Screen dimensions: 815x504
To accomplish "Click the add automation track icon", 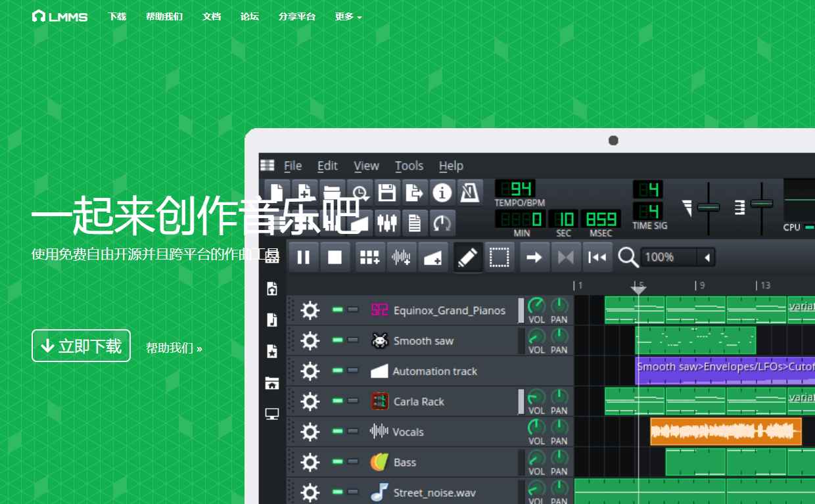I will [433, 257].
